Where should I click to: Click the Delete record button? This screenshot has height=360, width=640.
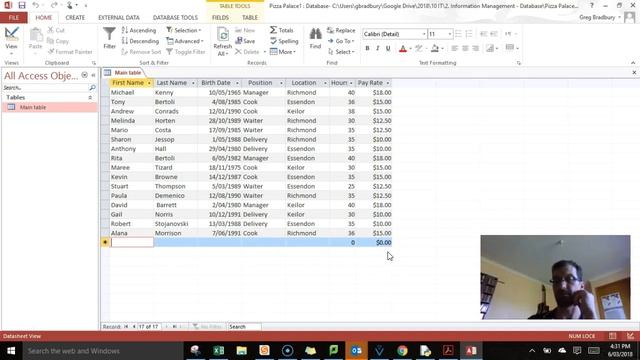click(x=247, y=52)
